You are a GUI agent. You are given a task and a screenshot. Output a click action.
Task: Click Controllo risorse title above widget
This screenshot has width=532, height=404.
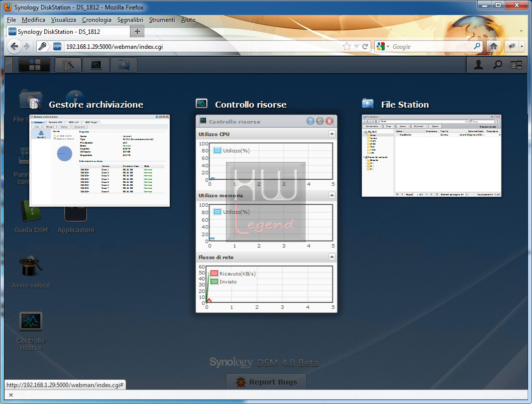[251, 105]
